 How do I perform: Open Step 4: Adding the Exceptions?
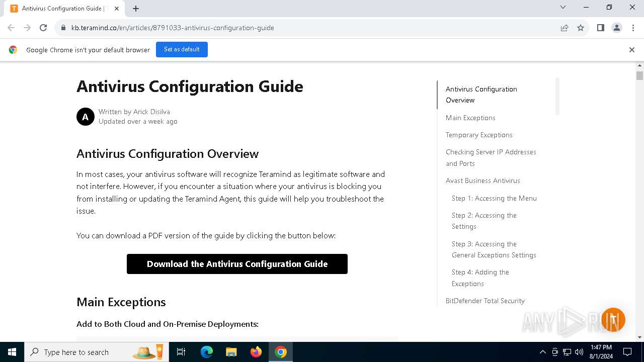[480, 278]
